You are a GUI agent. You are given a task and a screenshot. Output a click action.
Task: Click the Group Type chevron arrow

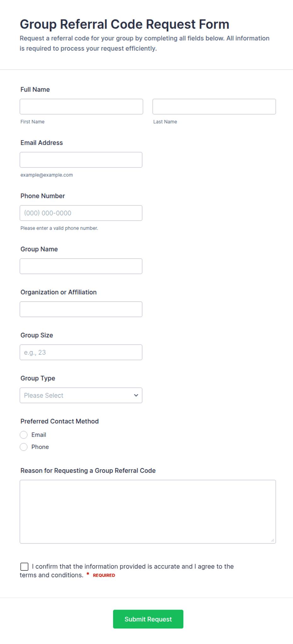click(x=136, y=395)
